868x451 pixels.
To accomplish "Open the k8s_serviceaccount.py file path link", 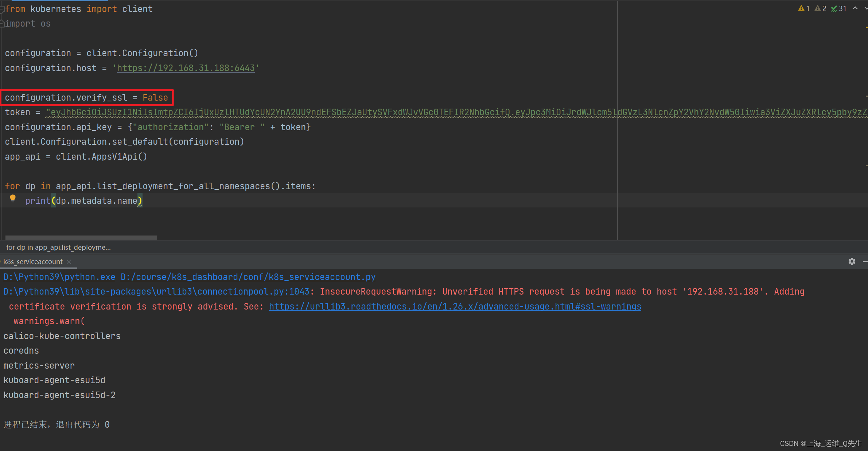I will coord(248,277).
